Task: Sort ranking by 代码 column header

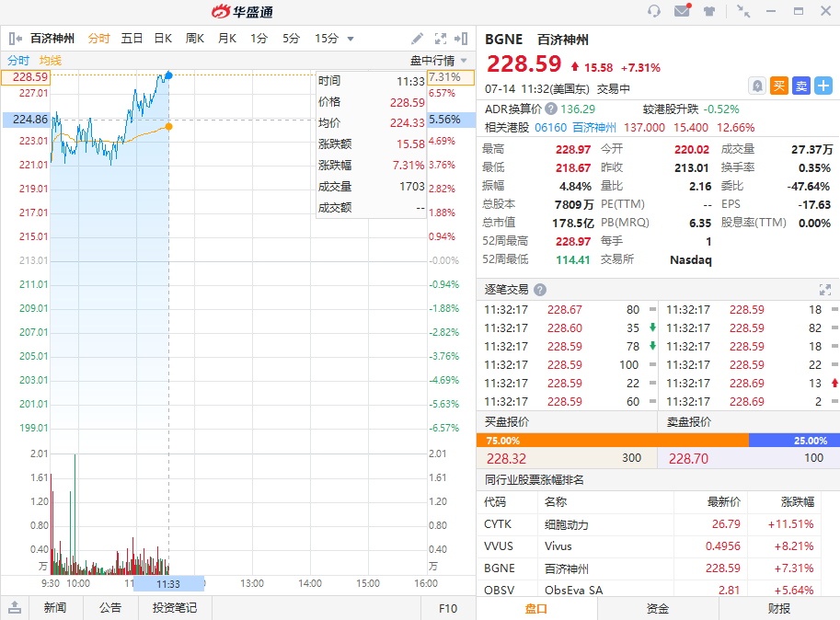Action: point(494,502)
